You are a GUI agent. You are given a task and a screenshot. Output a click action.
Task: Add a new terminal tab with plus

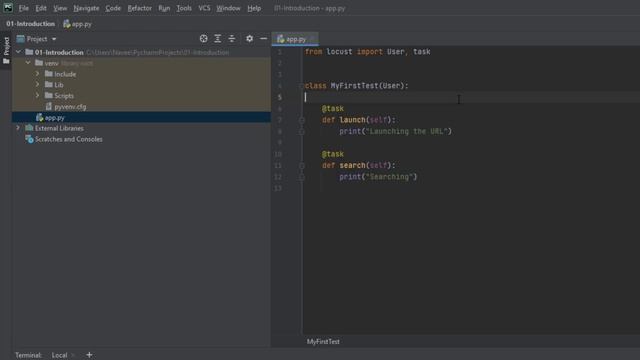[89, 355]
